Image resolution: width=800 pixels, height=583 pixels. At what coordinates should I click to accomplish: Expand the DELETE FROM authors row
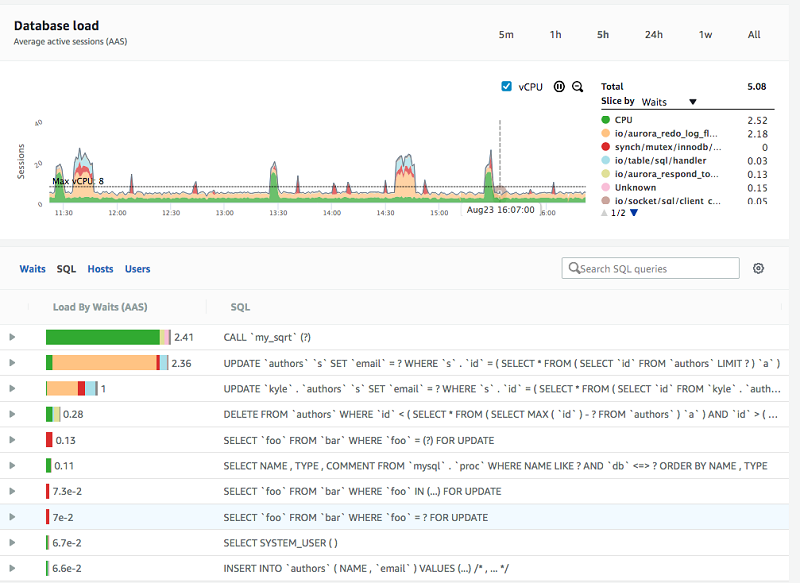click(12, 414)
